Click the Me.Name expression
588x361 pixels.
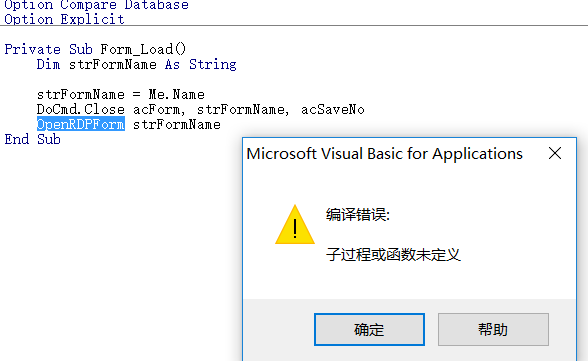[177, 94]
